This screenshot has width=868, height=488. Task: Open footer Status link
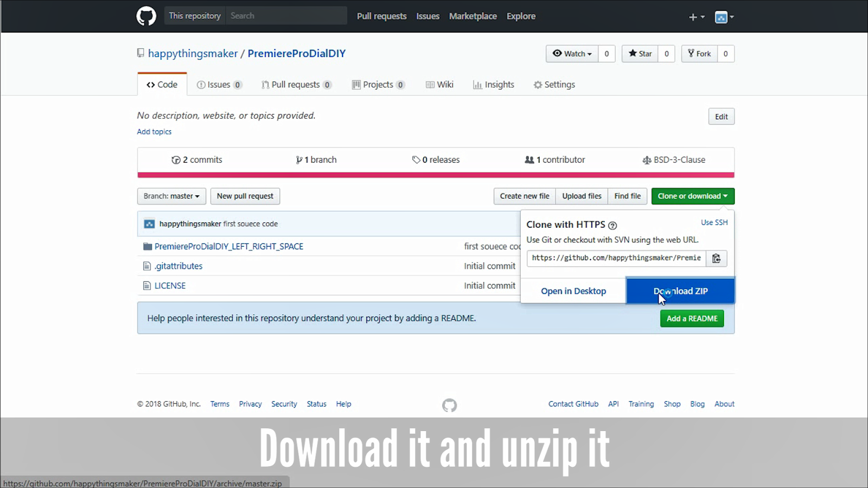[316, 404]
